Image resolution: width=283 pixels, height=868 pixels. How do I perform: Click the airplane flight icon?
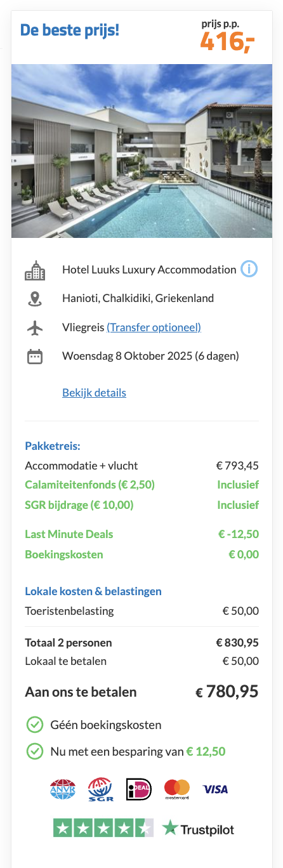35,327
